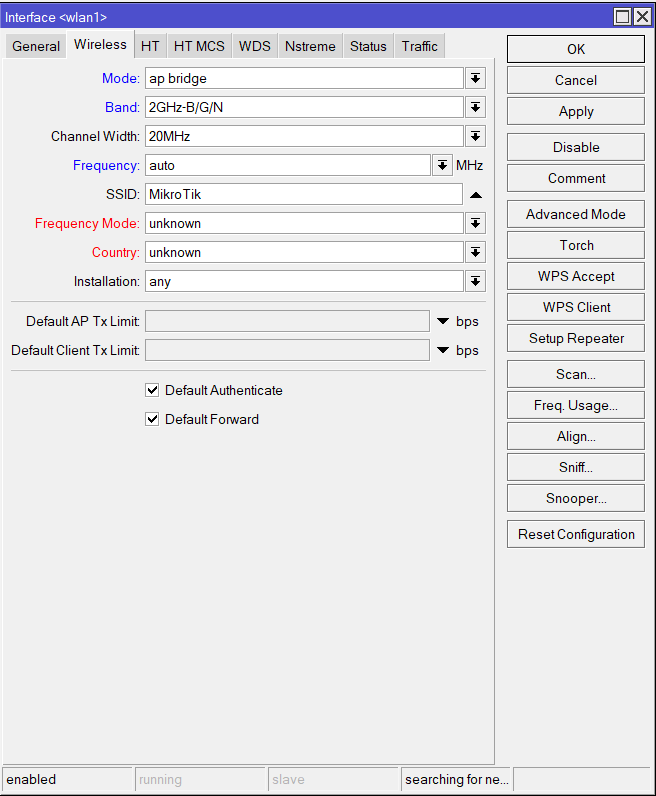Click the SSID text field

(x=304, y=194)
